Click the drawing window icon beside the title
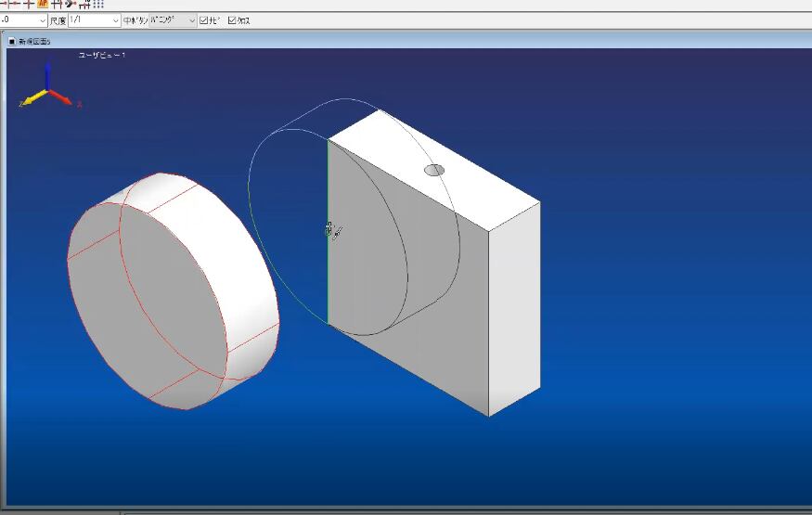Image resolution: width=812 pixels, height=515 pixels. (x=12, y=41)
